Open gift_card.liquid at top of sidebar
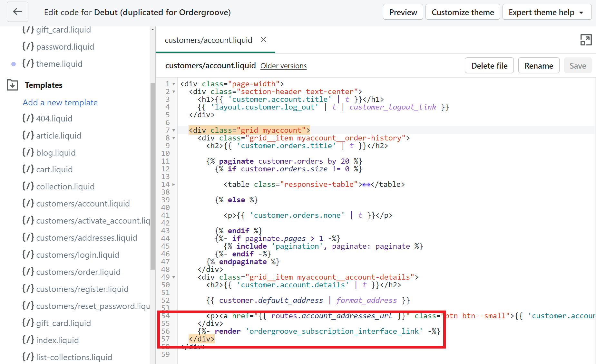 coord(64,30)
